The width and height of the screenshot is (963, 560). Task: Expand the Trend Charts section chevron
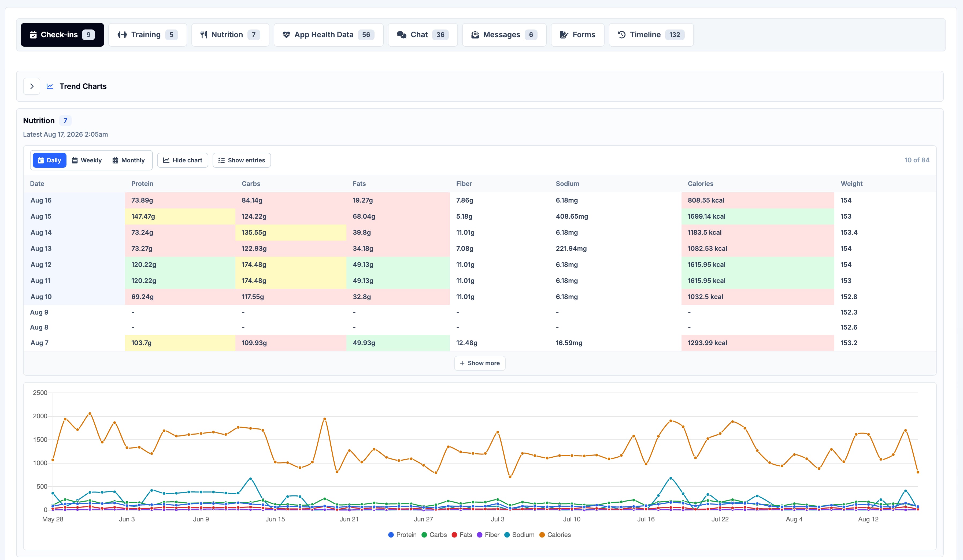tap(32, 86)
